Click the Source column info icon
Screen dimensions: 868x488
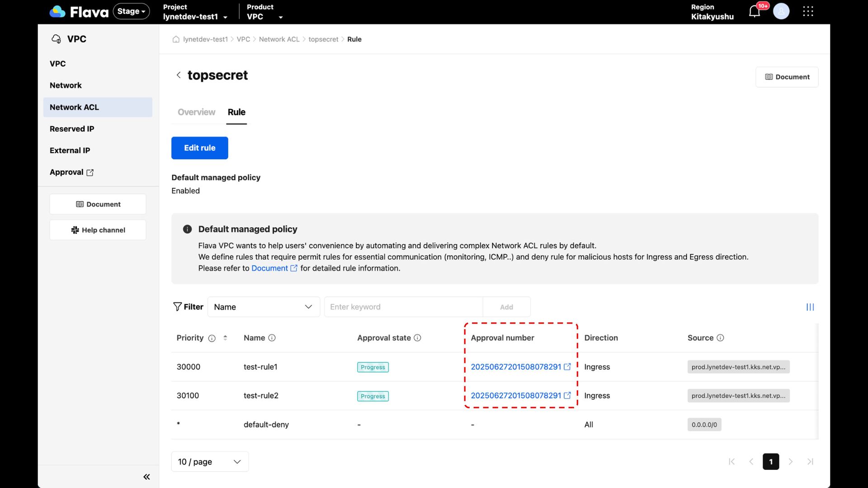click(720, 338)
